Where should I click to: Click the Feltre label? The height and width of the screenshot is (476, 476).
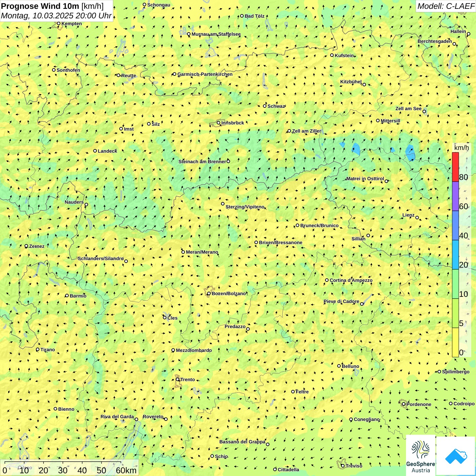click(302, 392)
